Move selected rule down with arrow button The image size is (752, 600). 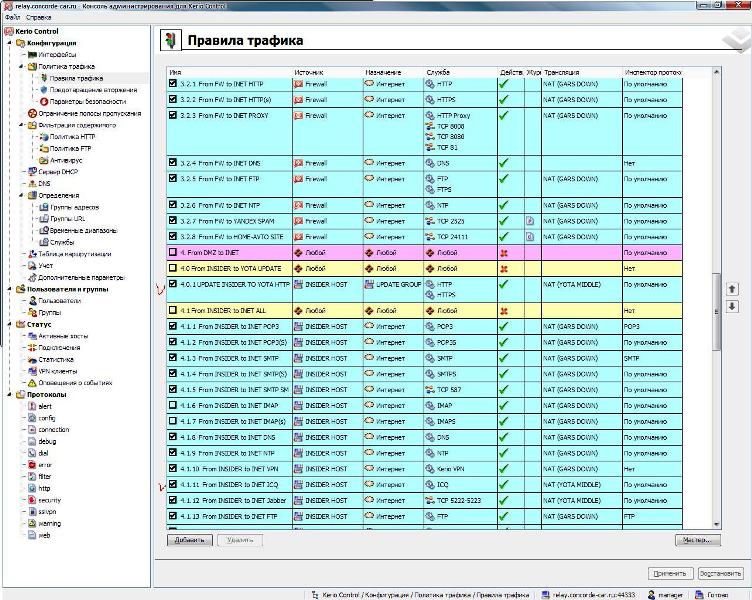click(x=732, y=306)
